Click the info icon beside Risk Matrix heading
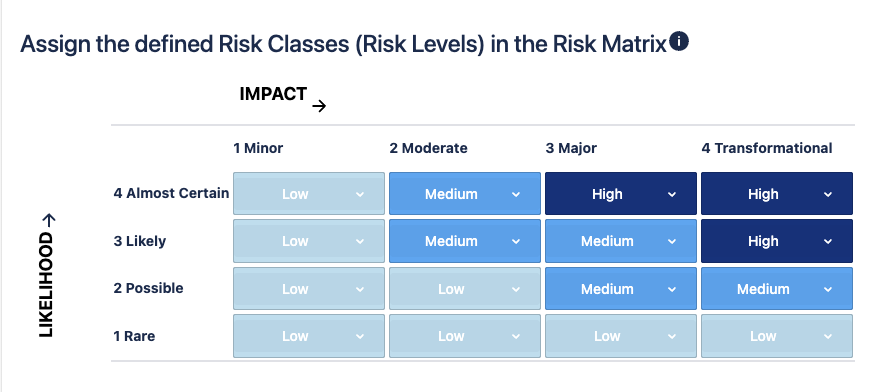The height and width of the screenshot is (392, 886). (x=679, y=42)
